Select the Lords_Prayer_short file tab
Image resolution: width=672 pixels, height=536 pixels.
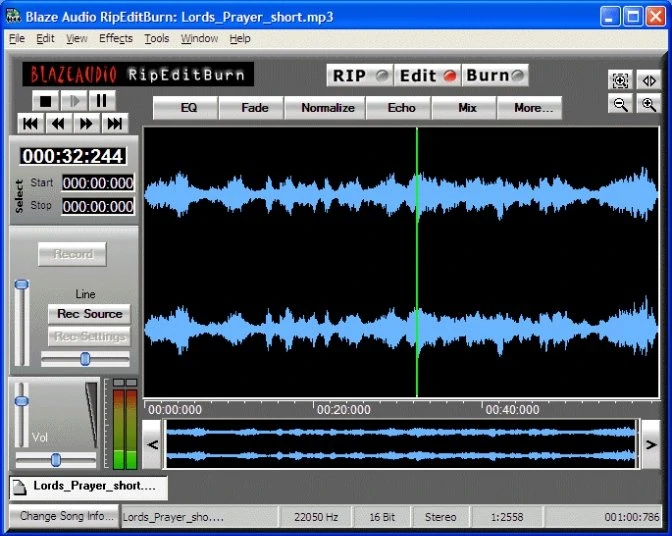click(x=88, y=488)
